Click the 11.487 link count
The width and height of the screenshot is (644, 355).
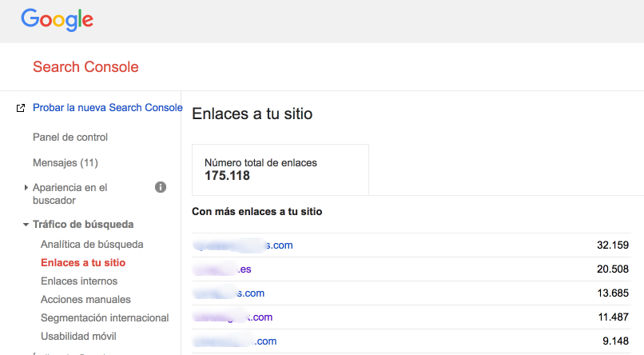coord(613,317)
